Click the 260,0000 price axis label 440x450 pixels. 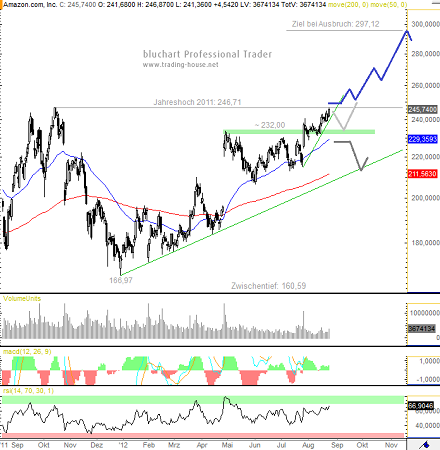coord(425,86)
